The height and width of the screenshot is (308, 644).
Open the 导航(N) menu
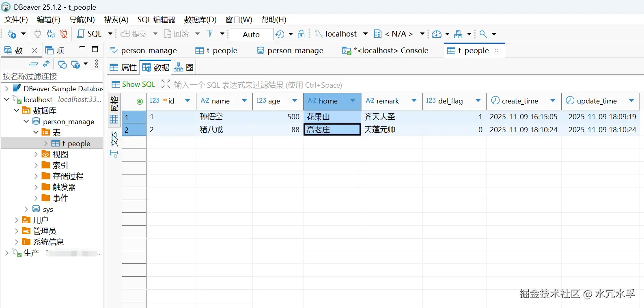point(82,20)
